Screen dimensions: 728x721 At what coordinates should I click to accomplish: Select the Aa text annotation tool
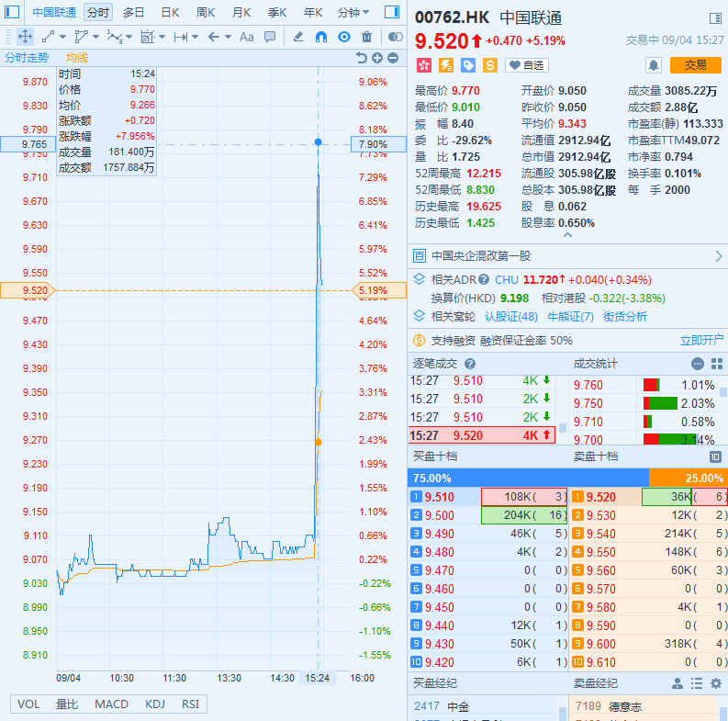(247, 37)
